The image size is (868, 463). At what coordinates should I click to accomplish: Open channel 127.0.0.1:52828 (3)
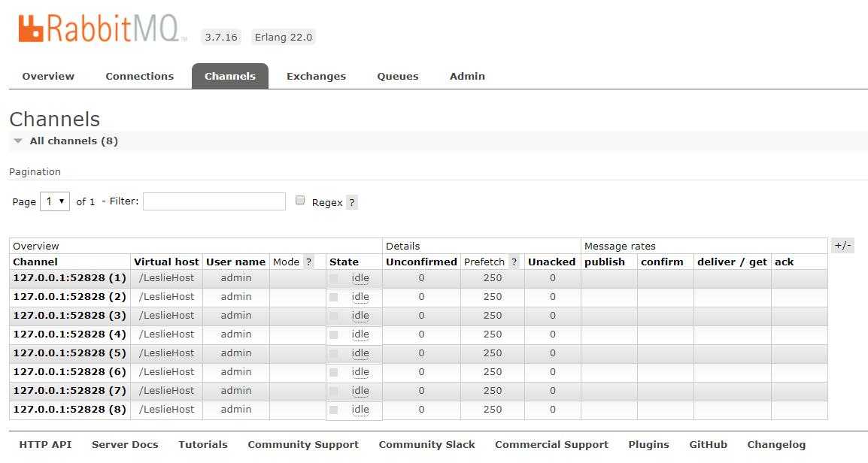click(70, 315)
